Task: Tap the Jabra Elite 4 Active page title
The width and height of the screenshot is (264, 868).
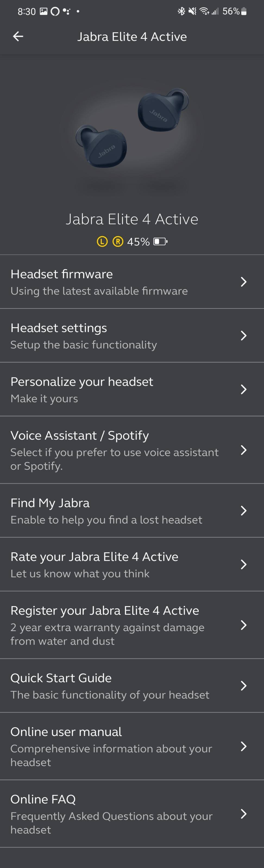Action: click(x=132, y=36)
